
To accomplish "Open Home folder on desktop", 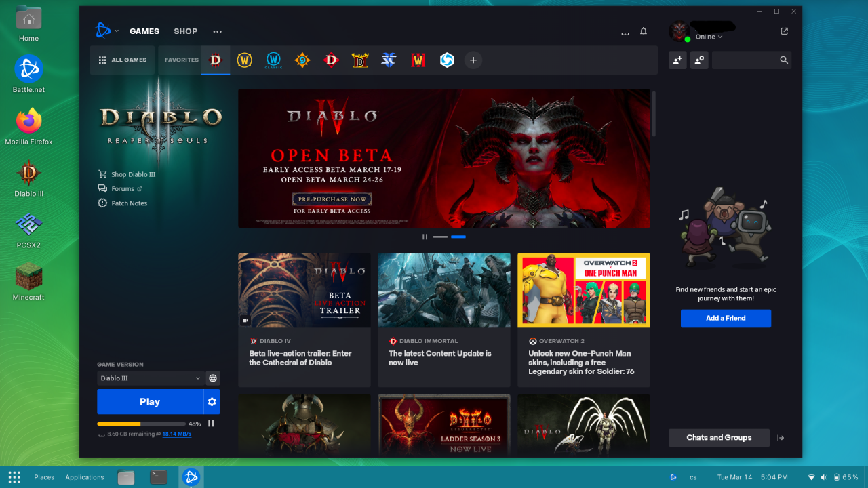I will point(28,24).
